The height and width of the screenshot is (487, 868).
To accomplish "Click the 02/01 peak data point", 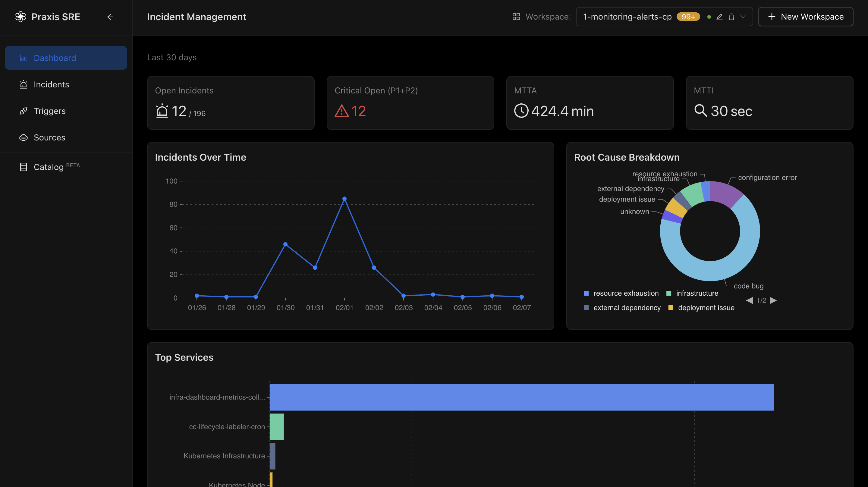I will pos(344,199).
